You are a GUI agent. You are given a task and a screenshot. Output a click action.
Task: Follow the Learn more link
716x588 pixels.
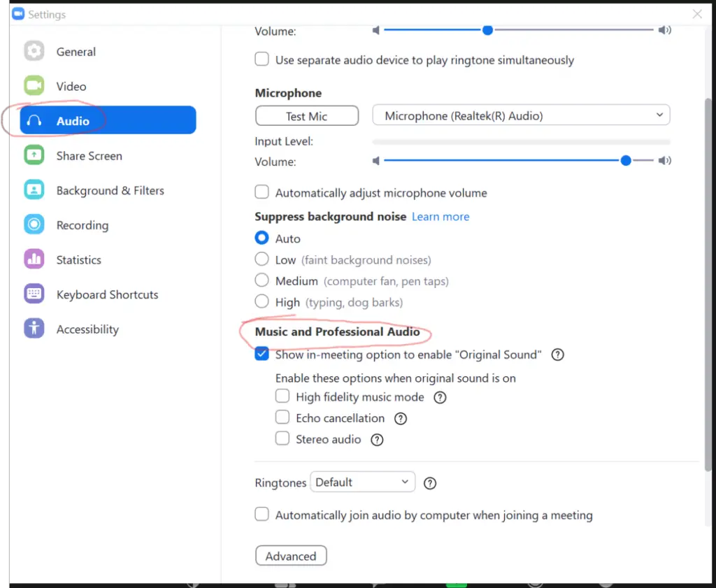pyautogui.click(x=441, y=216)
